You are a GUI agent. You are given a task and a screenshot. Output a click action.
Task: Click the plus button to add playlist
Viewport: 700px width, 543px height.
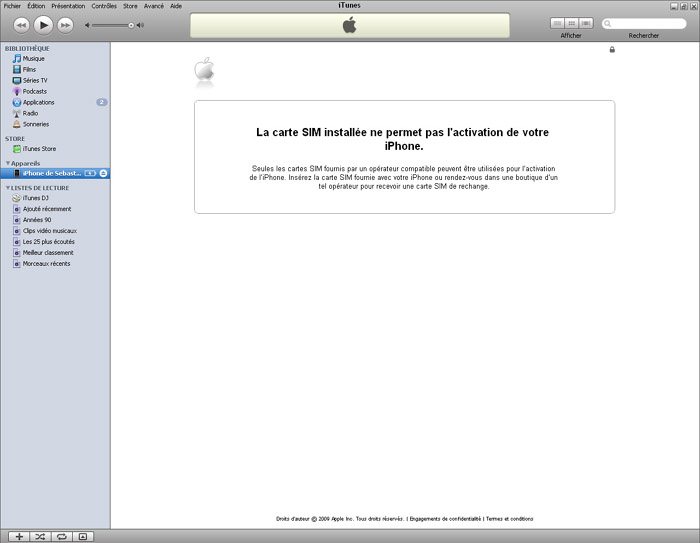tap(19, 537)
